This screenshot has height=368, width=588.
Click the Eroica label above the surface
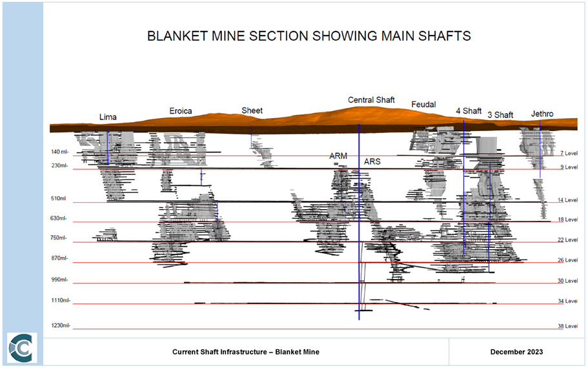tap(181, 111)
